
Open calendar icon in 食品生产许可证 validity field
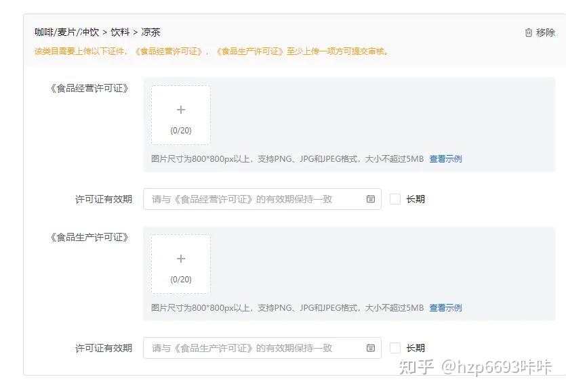click(x=371, y=348)
